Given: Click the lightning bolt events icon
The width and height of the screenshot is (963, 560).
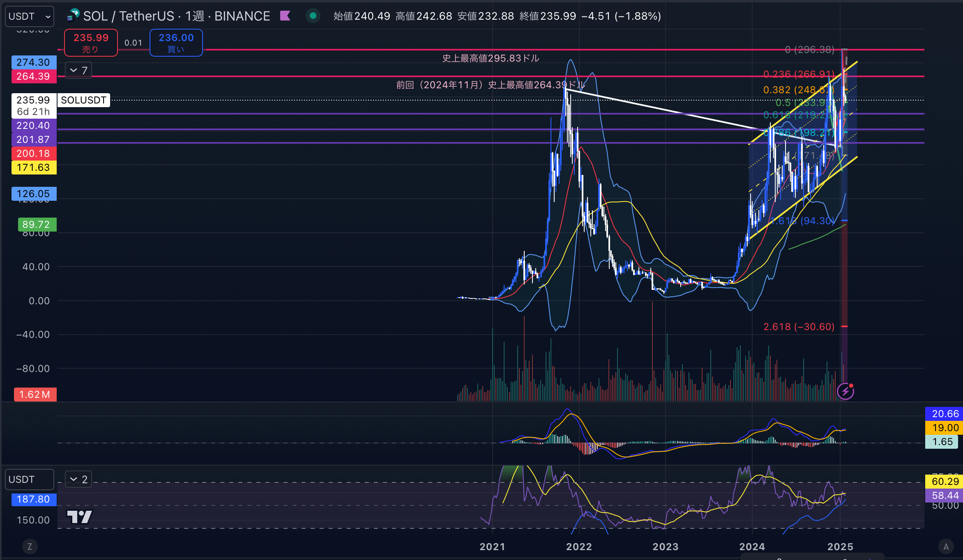Looking at the screenshot, I should (846, 391).
